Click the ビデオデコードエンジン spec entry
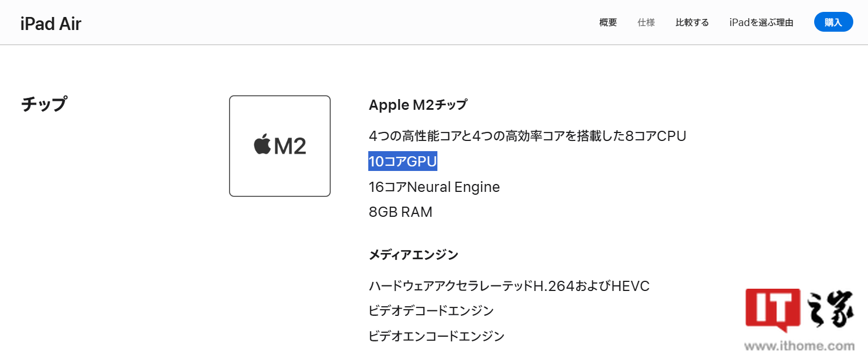The image size is (868, 364). coord(431,310)
